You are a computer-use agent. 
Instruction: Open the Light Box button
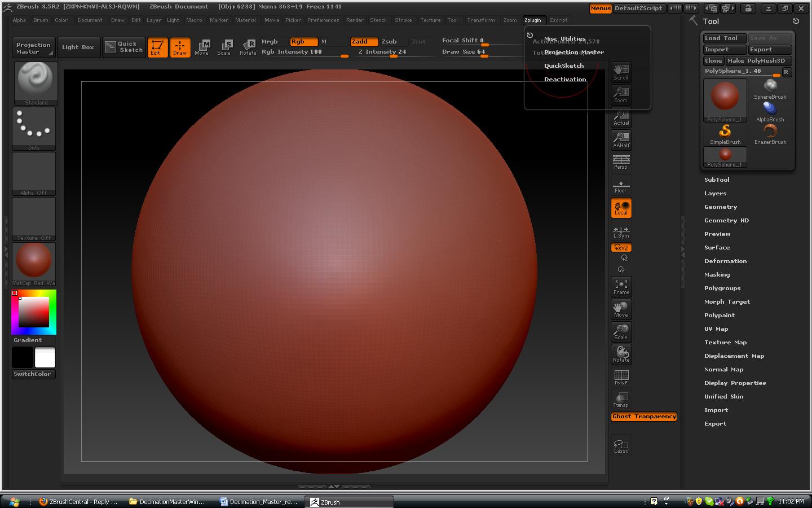coord(78,47)
